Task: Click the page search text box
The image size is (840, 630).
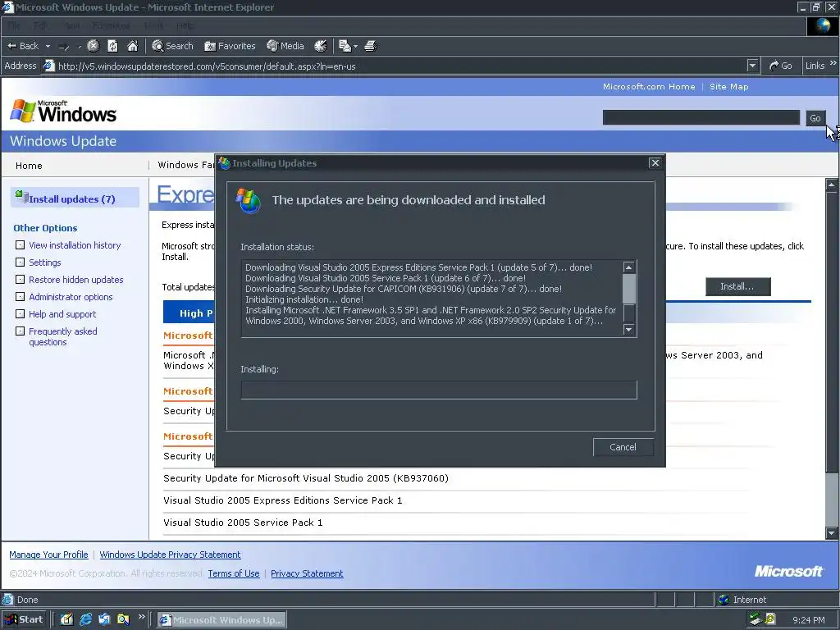Action: click(701, 118)
